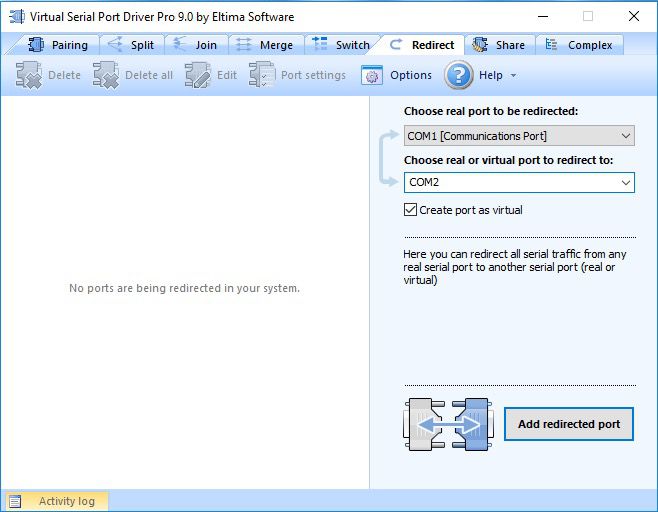This screenshot has height=512, width=658.
Task: Switch to the Merge tab
Action: (266, 45)
